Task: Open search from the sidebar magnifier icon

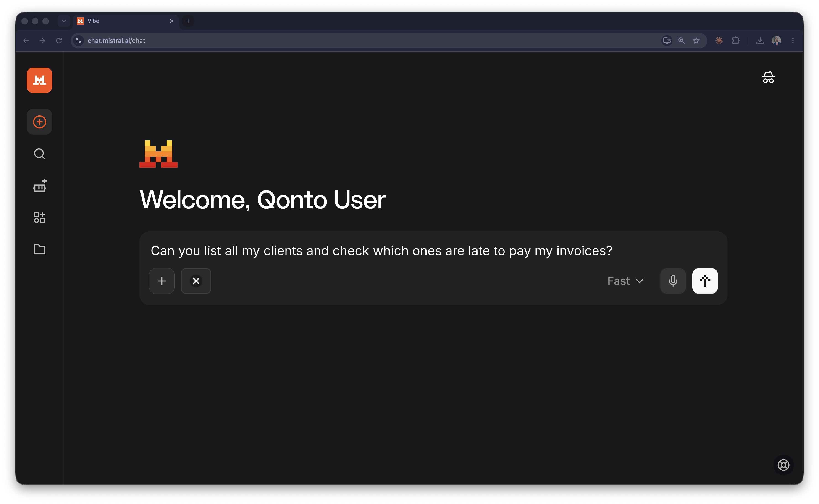Action: point(39,154)
